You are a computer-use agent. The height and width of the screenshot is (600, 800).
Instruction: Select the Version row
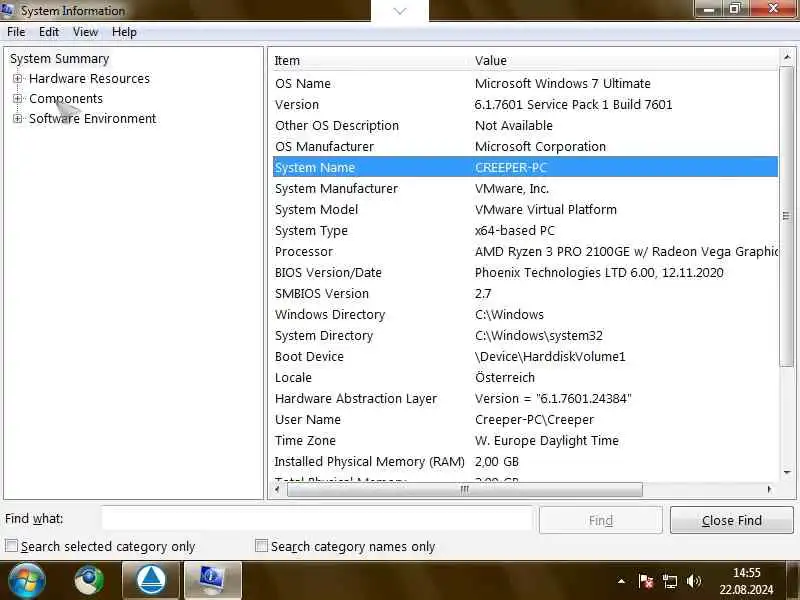[525, 104]
